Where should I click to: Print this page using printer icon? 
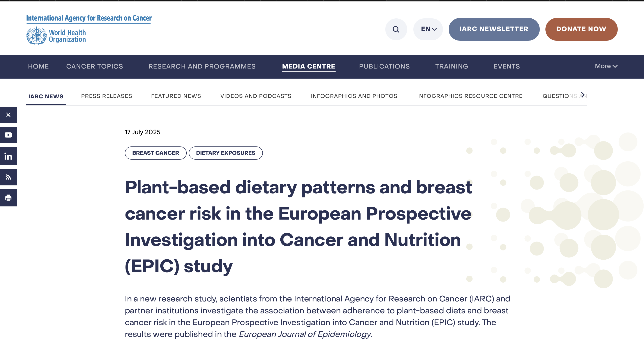pyautogui.click(x=8, y=198)
